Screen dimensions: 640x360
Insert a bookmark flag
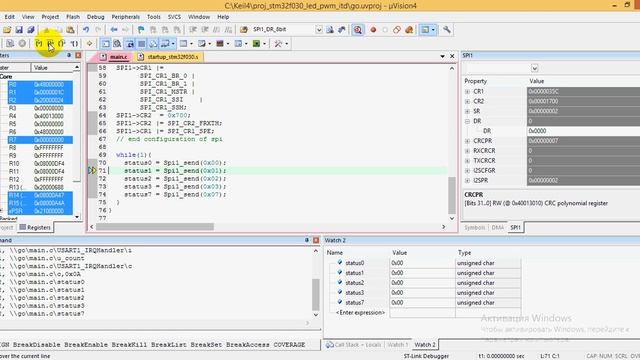coord(141,30)
